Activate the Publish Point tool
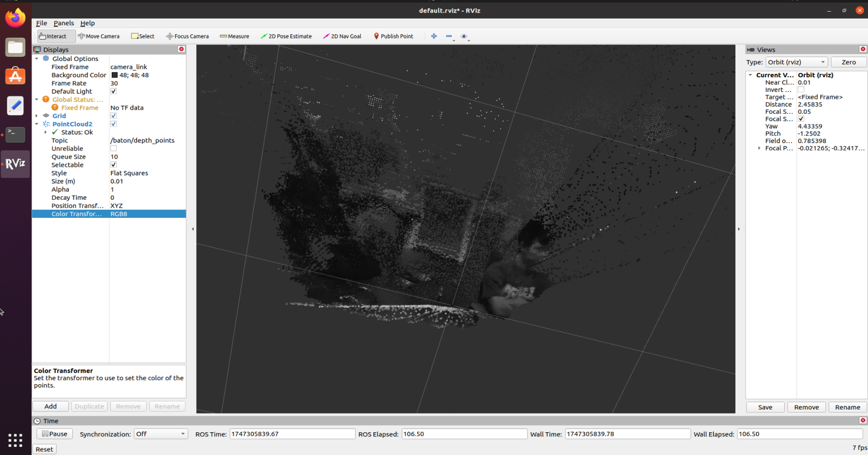868x455 pixels. 394,36
